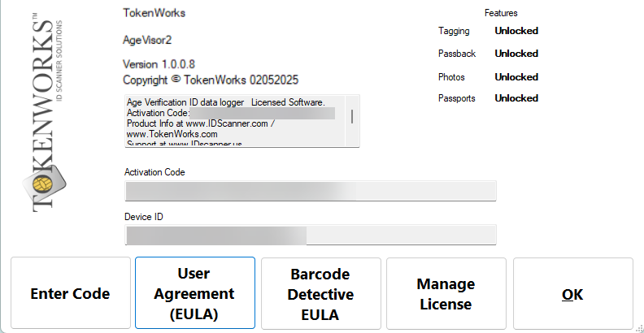Click 'Copyright © TokenWorks 02052025' text
644x333 pixels.
coord(211,80)
